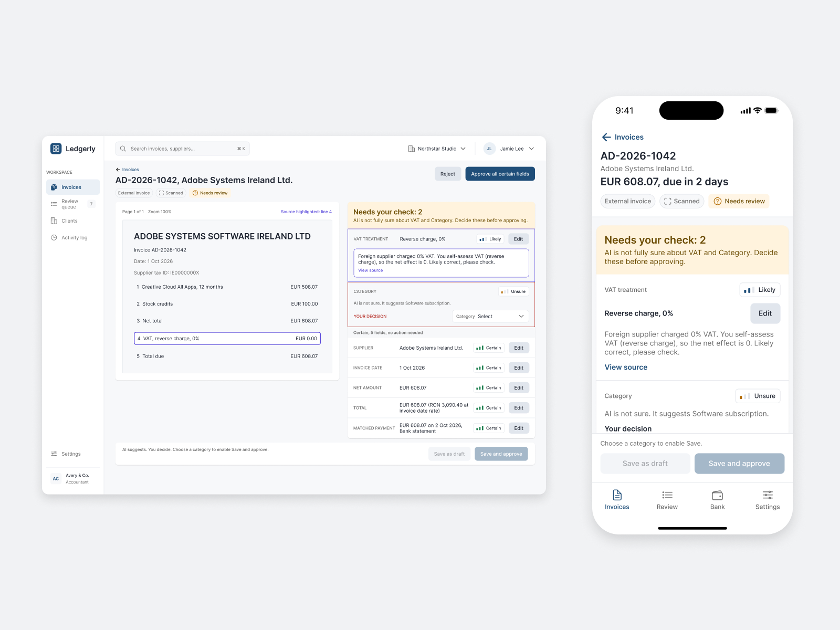Click the Unsure confidence badge on mobile

click(x=758, y=396)
